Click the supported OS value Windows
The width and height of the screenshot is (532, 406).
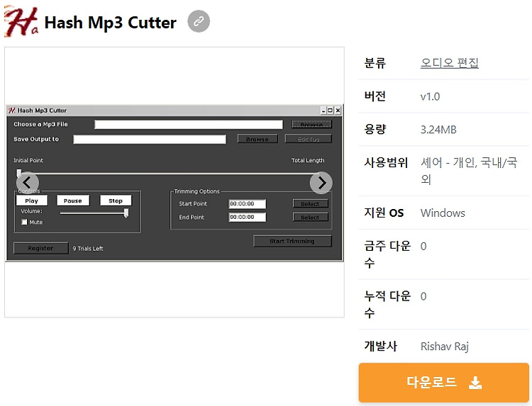click(x=443, y=213)
